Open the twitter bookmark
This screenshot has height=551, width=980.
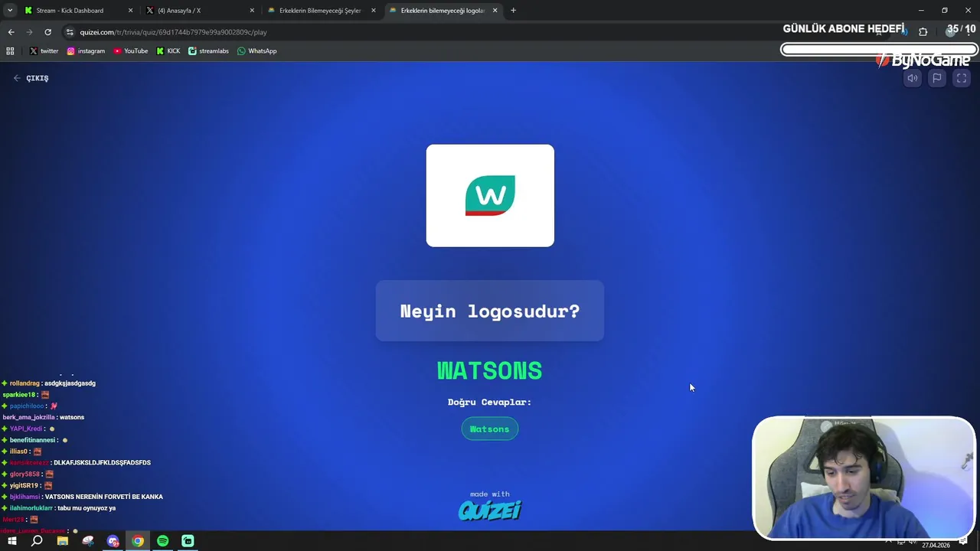44,51
